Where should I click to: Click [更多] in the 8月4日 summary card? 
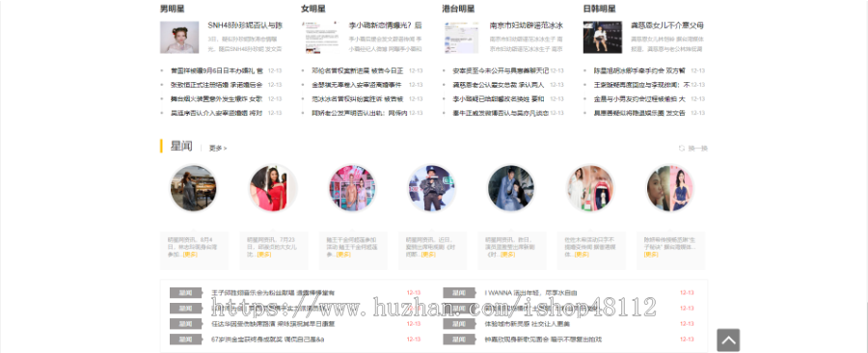(x=190, y=255)
